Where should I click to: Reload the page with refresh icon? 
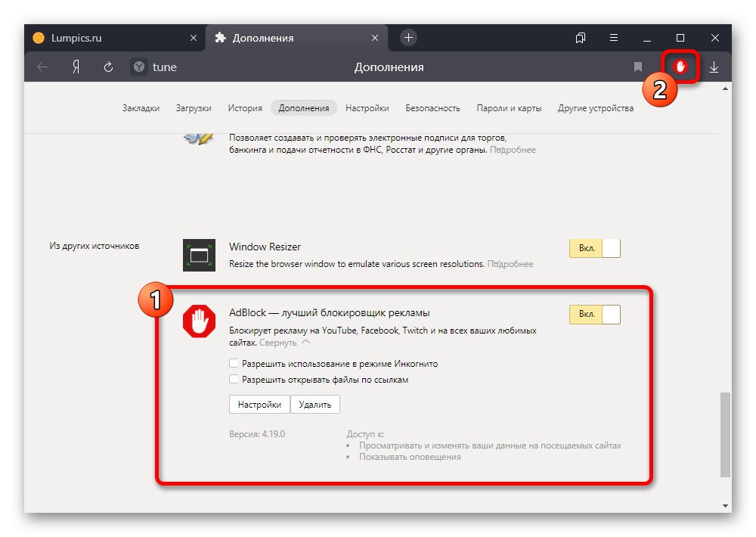[x=108, y=67]
